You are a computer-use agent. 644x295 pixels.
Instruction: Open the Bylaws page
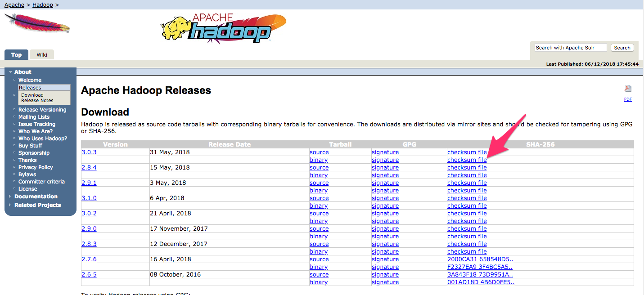[x=27, y=174]
